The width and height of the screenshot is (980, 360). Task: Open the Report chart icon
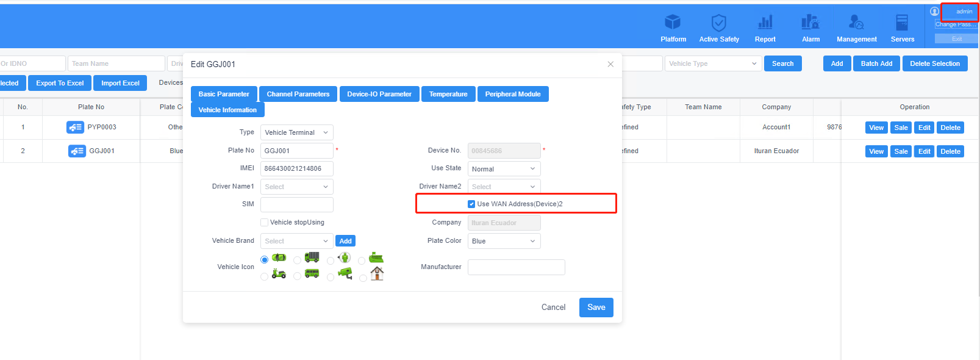click(765, 23)
